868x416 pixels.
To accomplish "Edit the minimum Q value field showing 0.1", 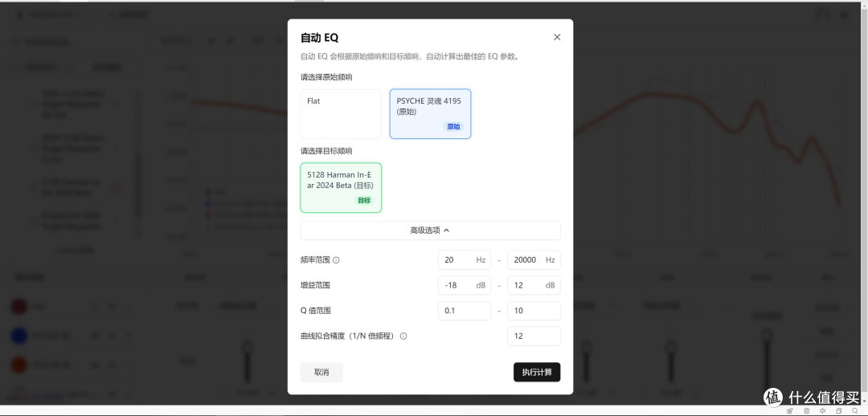I will 465,311.
